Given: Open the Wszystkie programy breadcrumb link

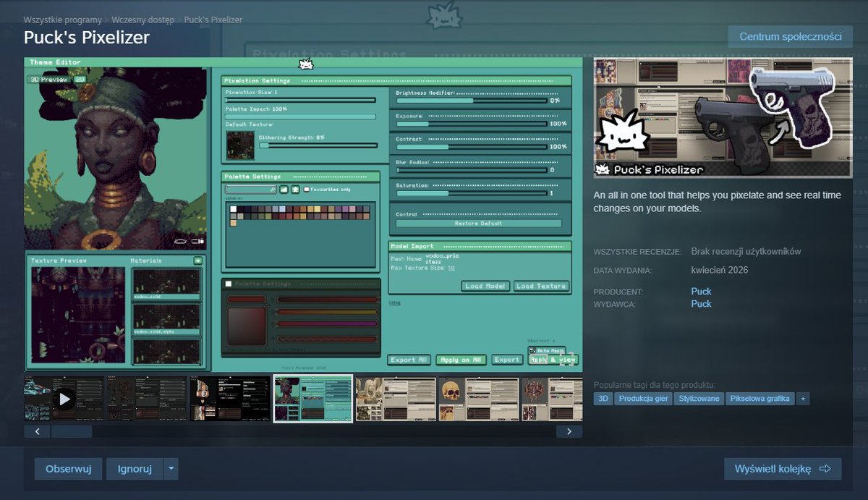Looking at the screenshot, I should [62, 20].
